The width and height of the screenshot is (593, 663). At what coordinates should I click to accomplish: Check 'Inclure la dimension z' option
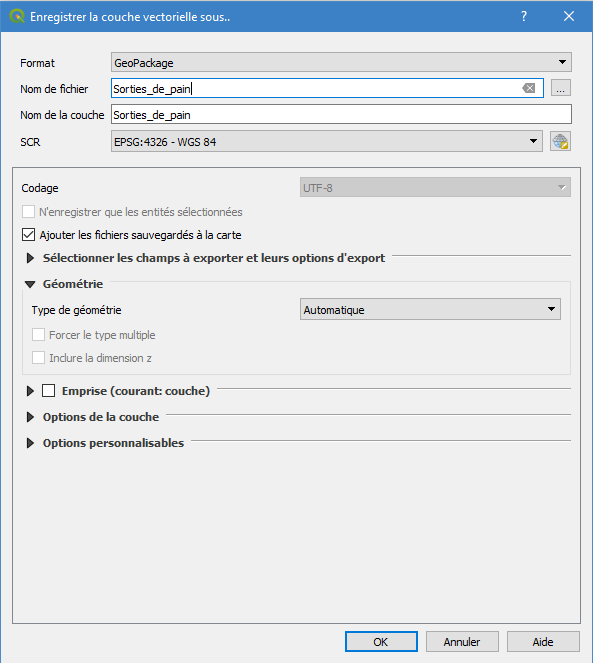[x=38, y=358]
